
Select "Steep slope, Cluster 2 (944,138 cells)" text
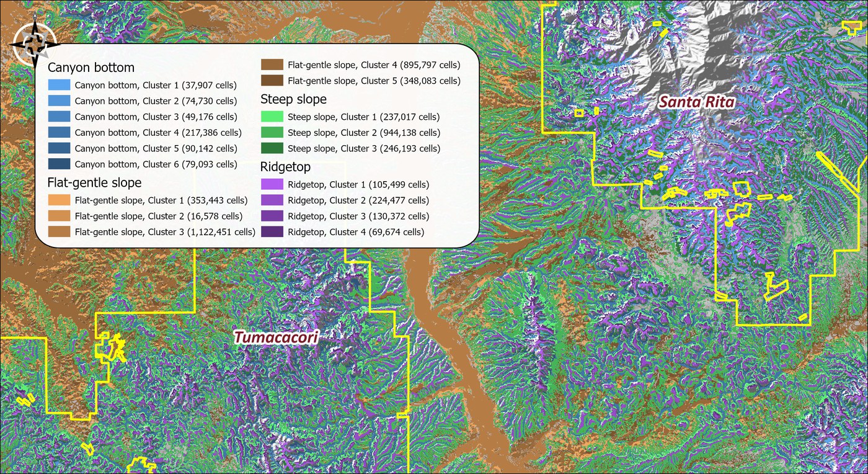click(364, 133)
